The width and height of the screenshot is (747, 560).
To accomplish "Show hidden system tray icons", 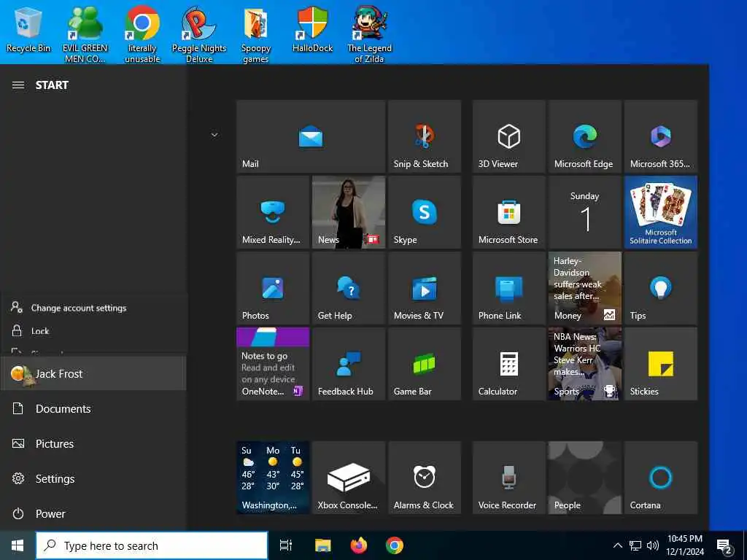I will tap(617, 545).
